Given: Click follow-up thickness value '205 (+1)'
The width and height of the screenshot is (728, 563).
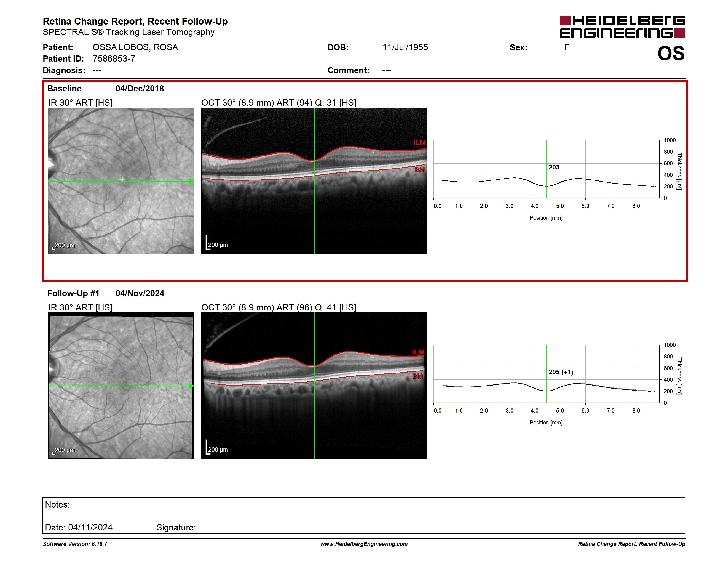Looking at the screenshot, I should click(x=561, y=372).
